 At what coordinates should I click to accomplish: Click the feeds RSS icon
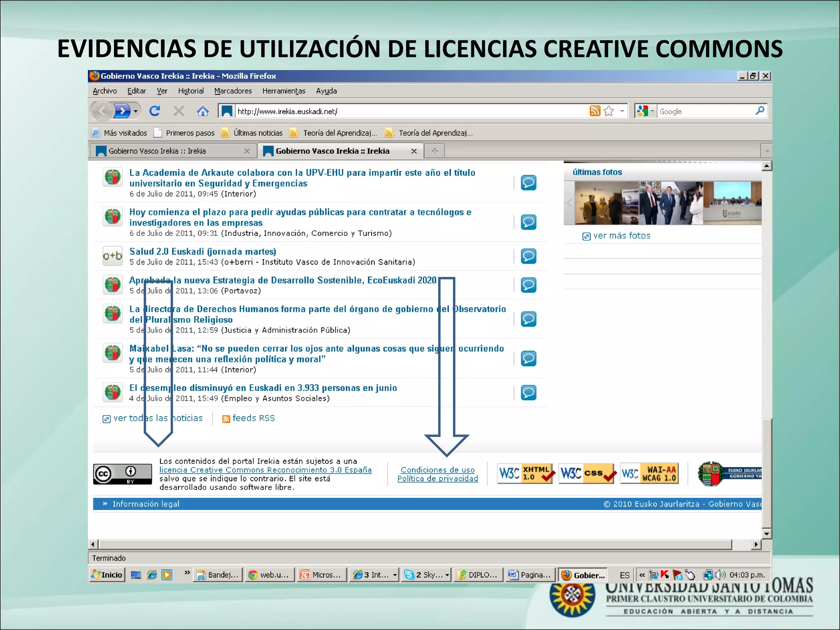pos(226,419)
